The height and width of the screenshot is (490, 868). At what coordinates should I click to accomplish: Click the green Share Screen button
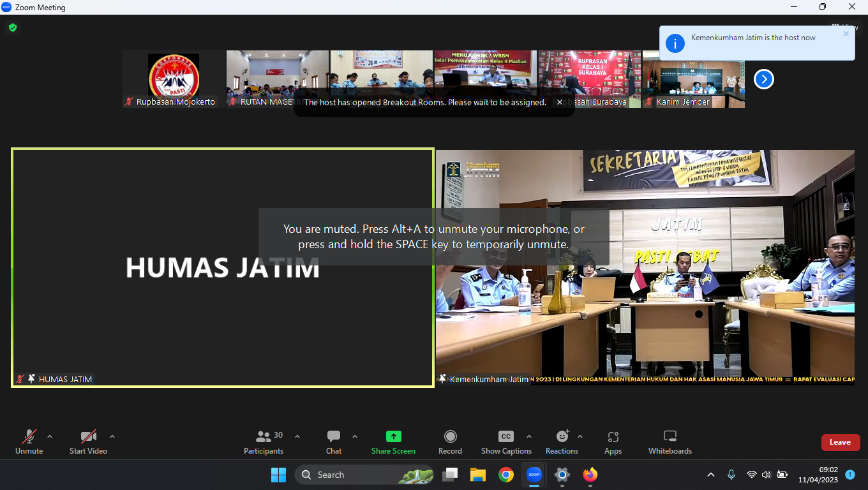393,442
